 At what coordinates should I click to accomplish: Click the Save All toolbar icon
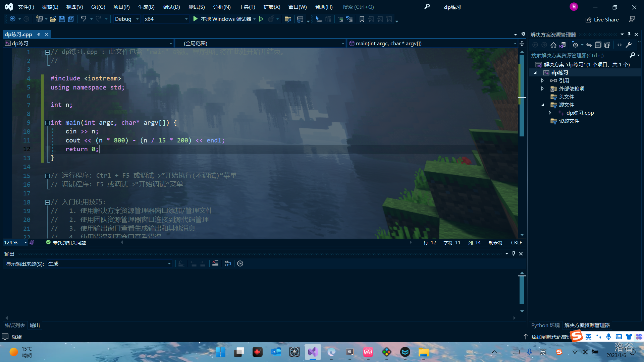tap(71, 19)
